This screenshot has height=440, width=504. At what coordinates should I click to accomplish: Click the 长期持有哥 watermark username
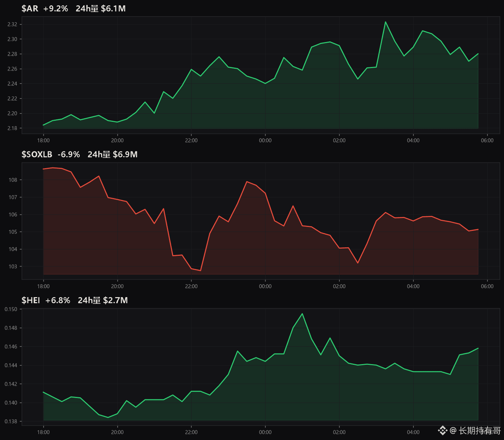480,430
